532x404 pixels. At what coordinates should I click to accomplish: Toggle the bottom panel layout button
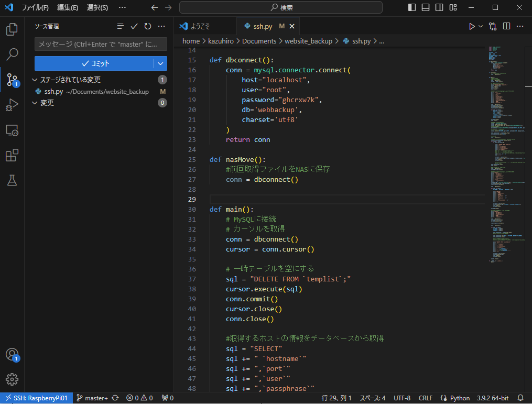(x=426, y=8)
